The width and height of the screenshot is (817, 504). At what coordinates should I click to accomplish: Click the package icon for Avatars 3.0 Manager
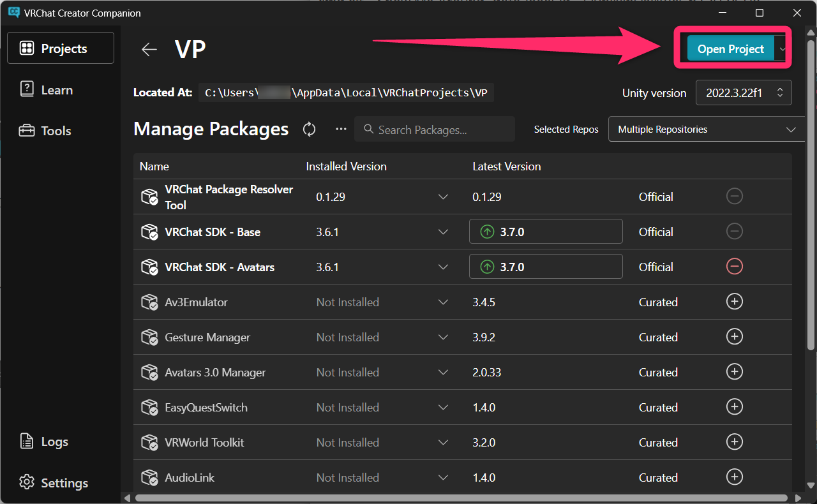point(149,373)
